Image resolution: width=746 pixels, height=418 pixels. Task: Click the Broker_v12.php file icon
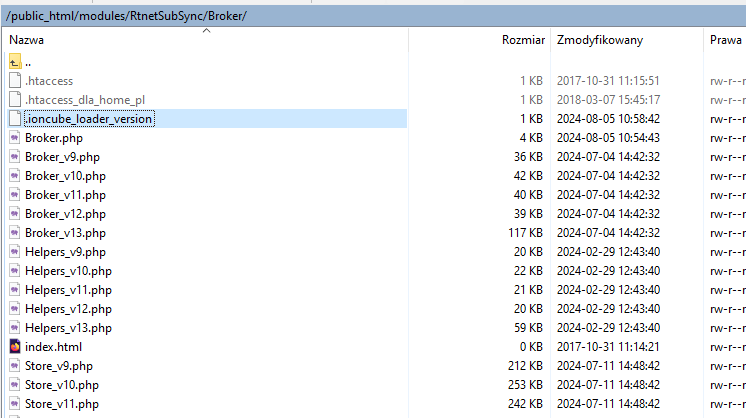pos(15,214)
